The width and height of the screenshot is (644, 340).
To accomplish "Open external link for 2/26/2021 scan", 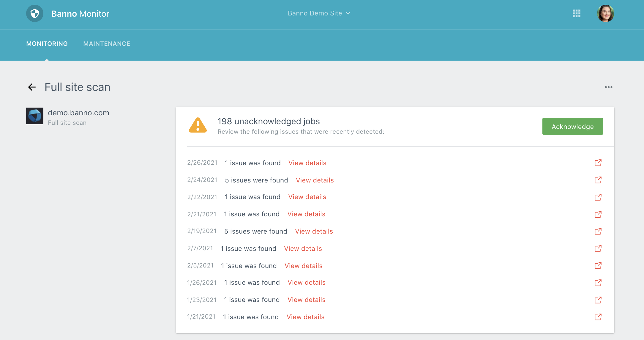I will coord(598,163).
